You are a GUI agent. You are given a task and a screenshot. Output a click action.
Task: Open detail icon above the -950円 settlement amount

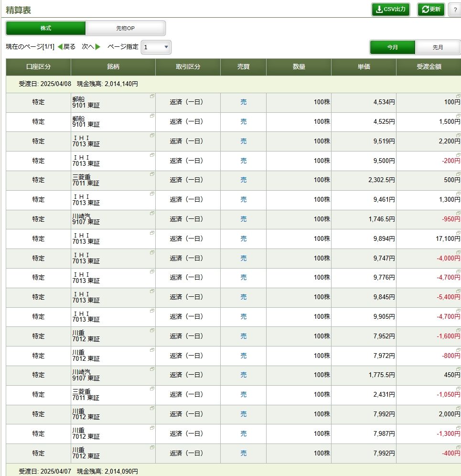pos(458,213)
